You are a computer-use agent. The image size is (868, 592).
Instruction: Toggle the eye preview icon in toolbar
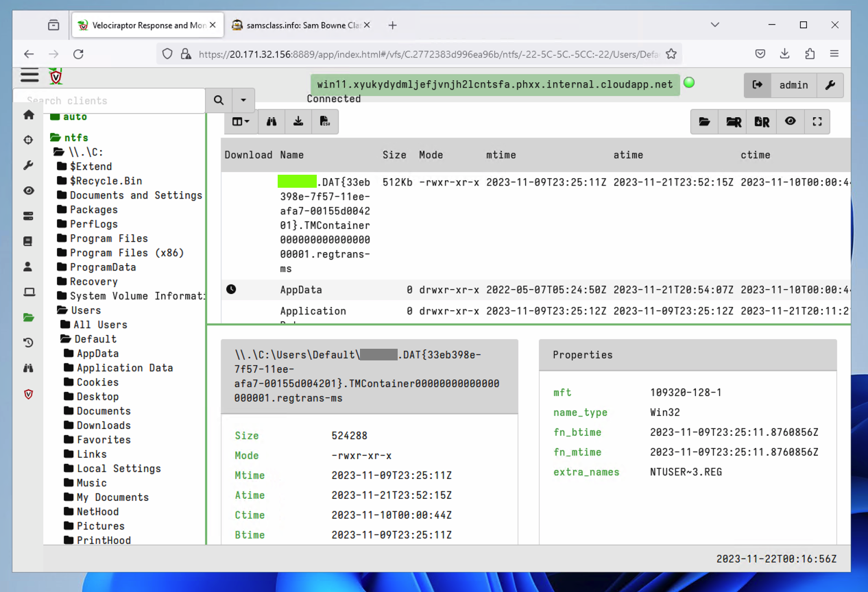pos(790,121)
